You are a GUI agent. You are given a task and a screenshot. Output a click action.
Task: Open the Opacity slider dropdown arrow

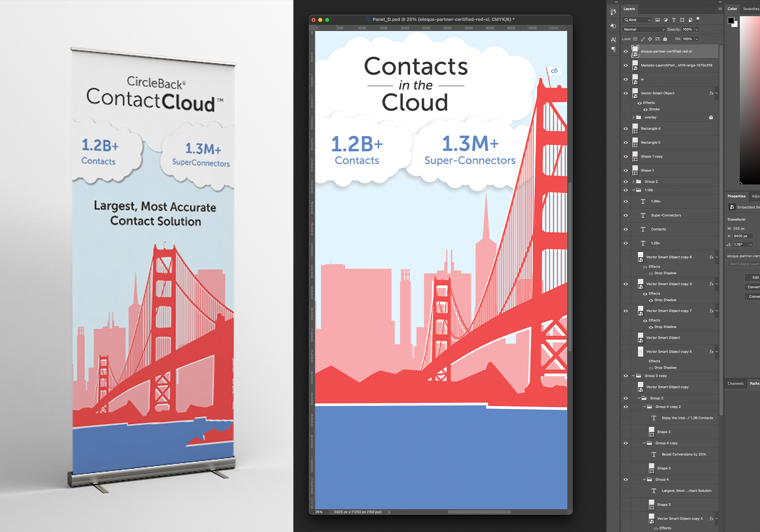tap(697, 29)
